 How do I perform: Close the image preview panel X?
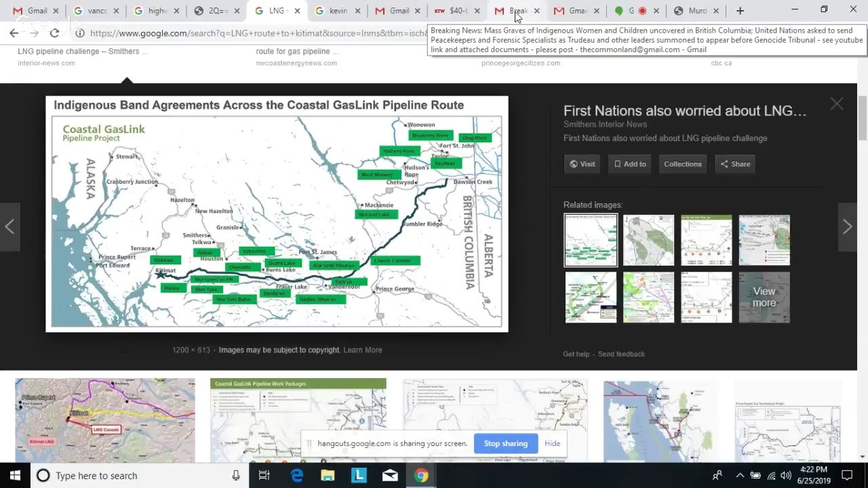click(837, 104)
